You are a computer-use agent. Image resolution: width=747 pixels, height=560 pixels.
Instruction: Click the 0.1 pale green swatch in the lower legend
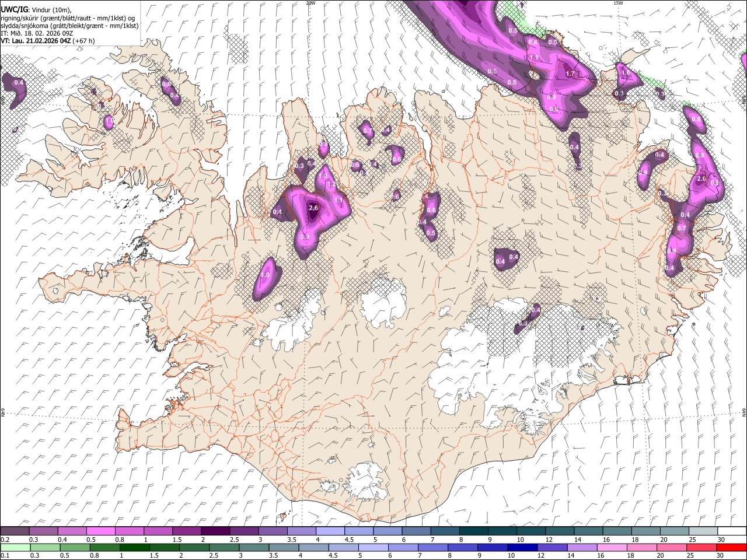coord(15,547)
